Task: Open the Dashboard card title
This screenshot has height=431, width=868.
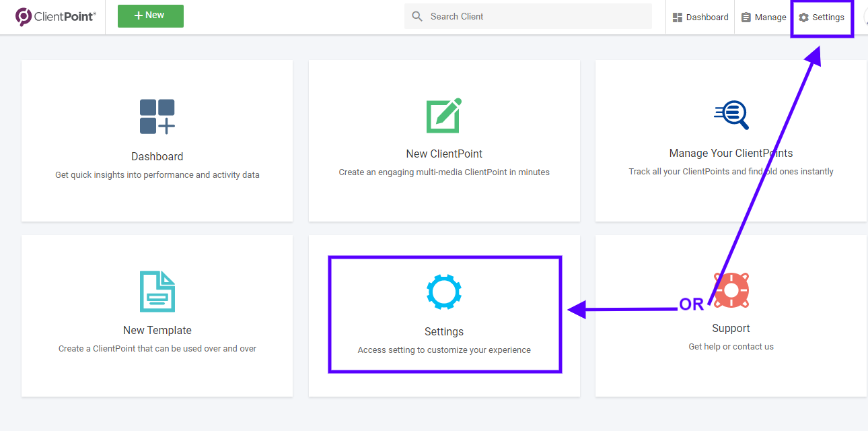Action: pos(157,156)
